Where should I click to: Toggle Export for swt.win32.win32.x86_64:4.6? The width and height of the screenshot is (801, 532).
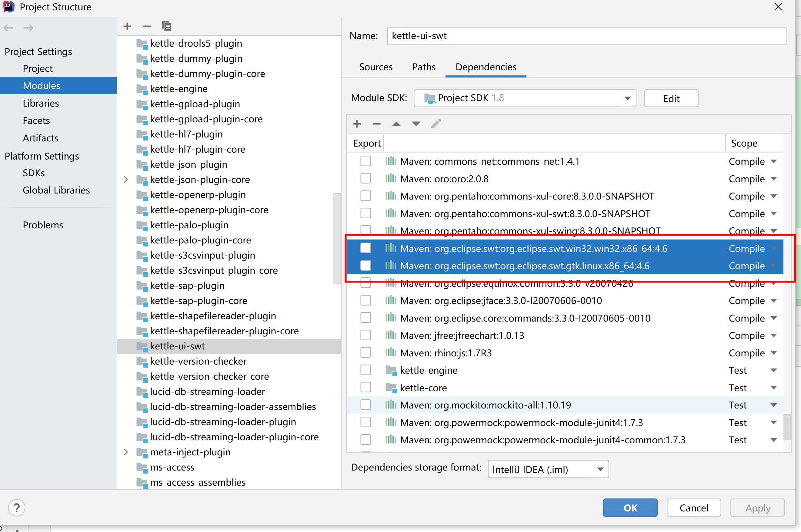pyautogui.click(x=366, y=248)
